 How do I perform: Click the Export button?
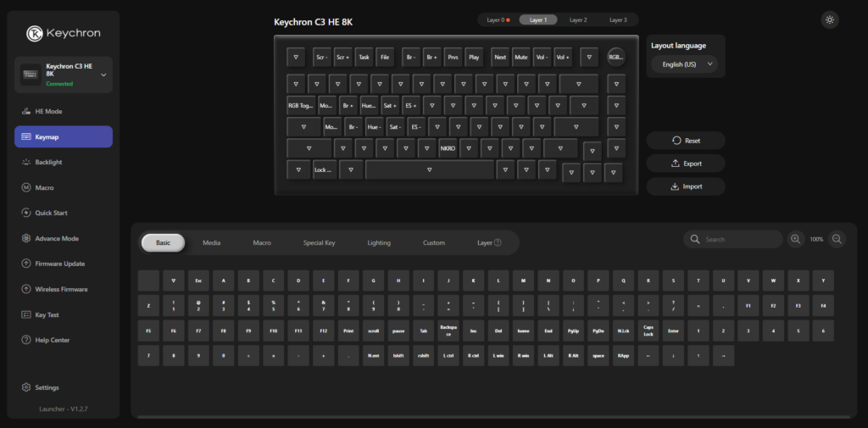[686, 164]
